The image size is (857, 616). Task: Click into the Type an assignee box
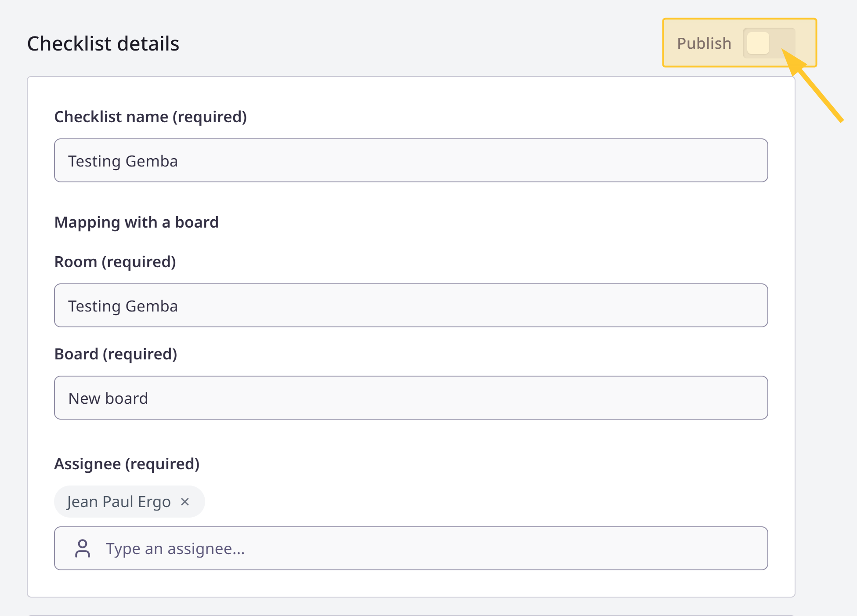[x=411, y=548]
